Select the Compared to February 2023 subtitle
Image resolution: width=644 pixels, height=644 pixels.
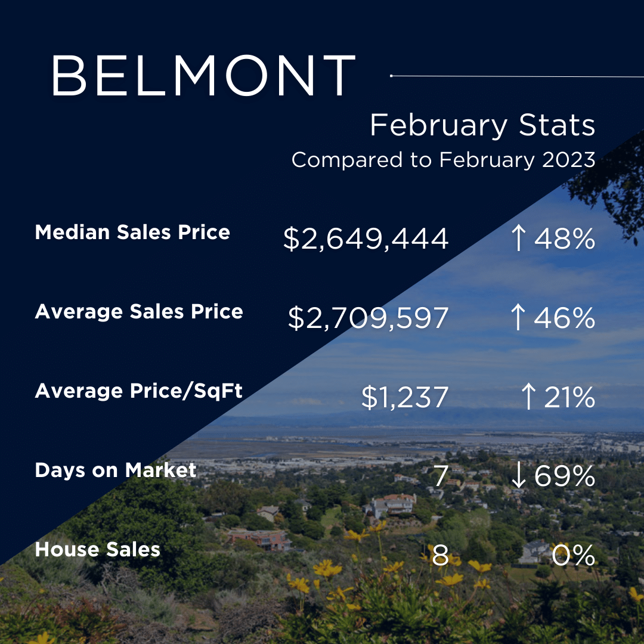click(x=444, y=160)
